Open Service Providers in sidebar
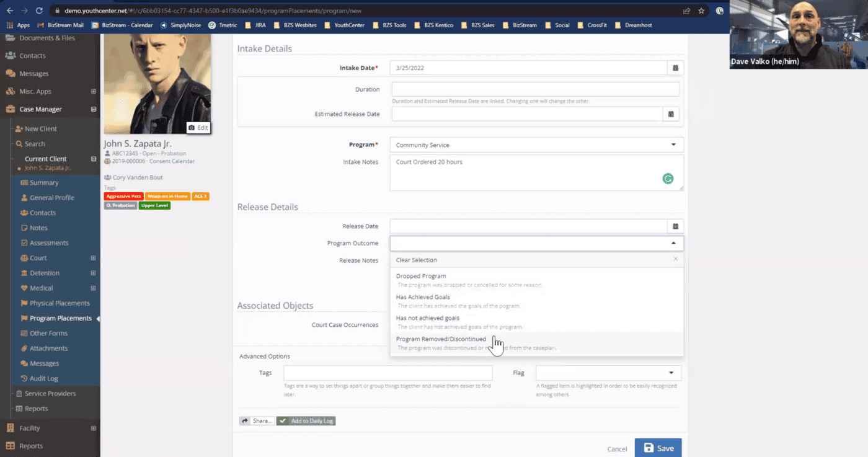The height and width of the screenshot is (457, 868). 50,394
